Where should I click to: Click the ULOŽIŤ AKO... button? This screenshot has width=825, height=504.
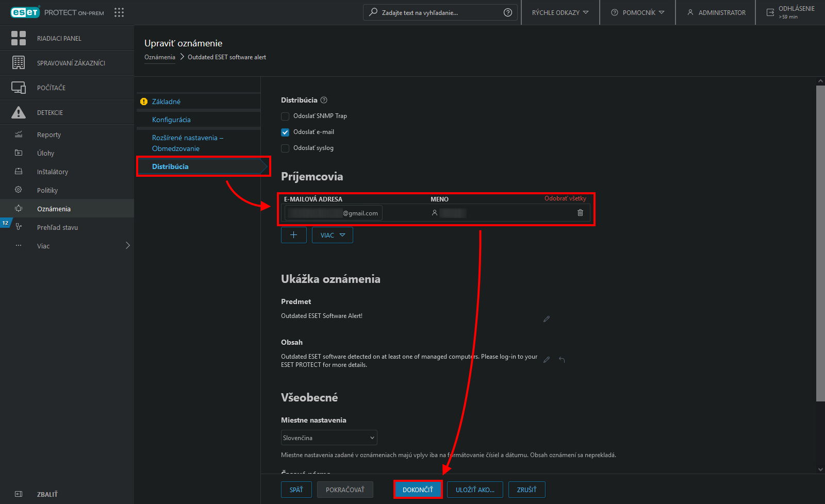(x=475, y=490)
